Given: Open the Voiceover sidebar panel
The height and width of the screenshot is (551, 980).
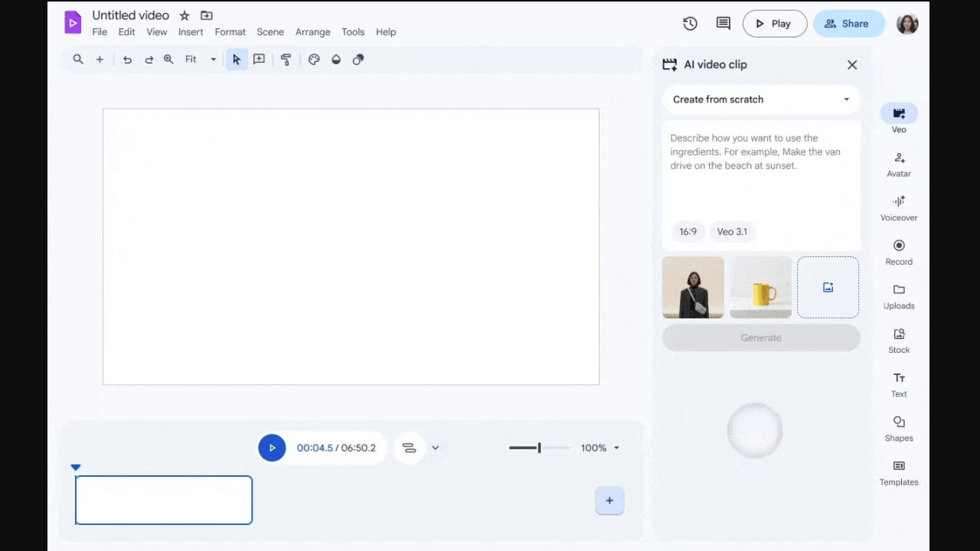Looking at the screenshot, I should (x=899, y=207).
